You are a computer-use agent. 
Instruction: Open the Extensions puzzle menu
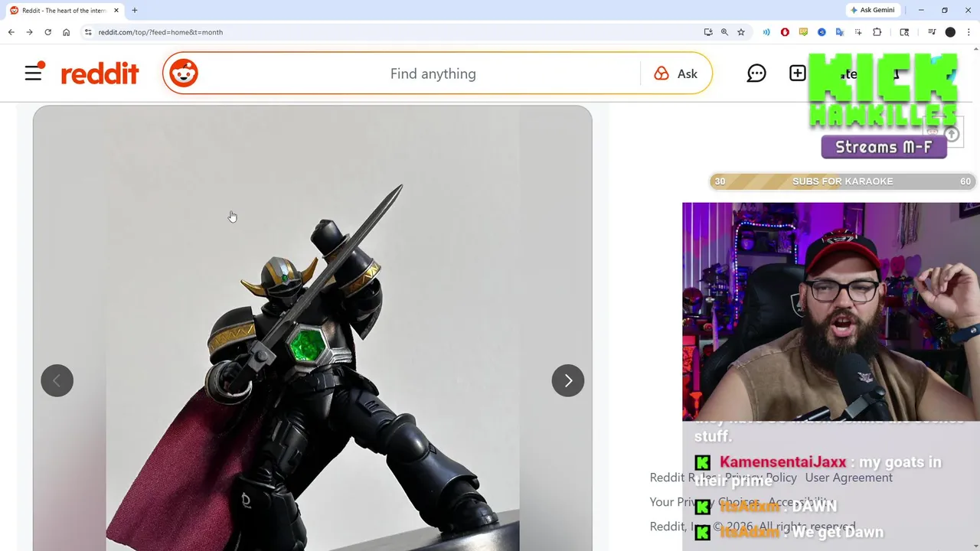pyautogui.click(x=877, y=32)
